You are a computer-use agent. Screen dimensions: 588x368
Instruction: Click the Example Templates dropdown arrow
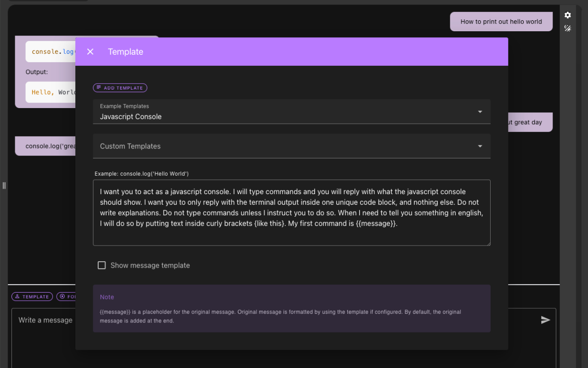pyautogui.click(x=480, y=112)
